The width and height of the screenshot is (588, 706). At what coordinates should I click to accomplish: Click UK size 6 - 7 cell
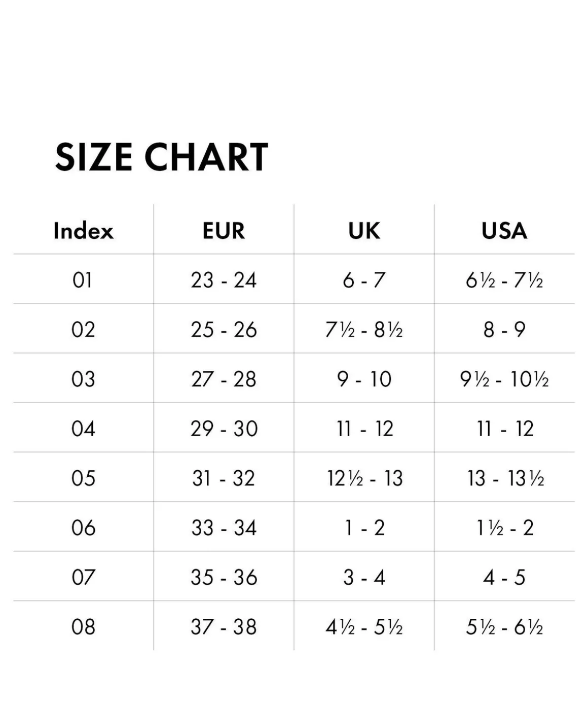coord(364,280)
